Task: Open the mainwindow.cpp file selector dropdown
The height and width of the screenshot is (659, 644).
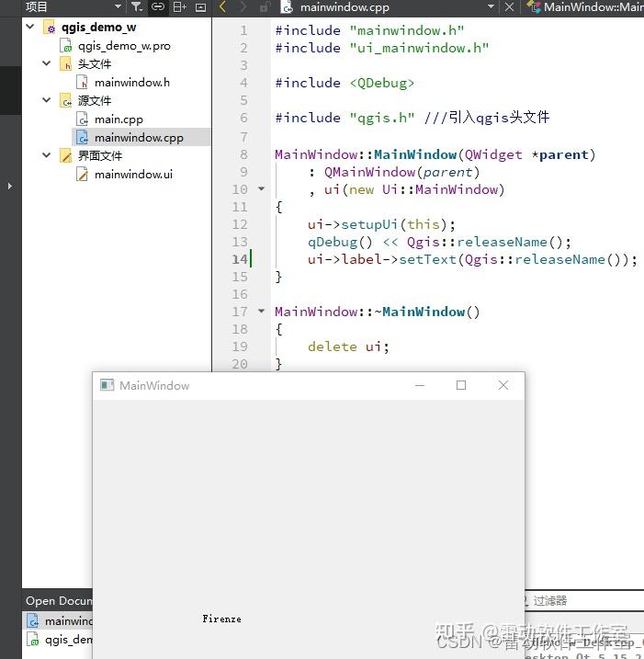Action: (491, 6)
